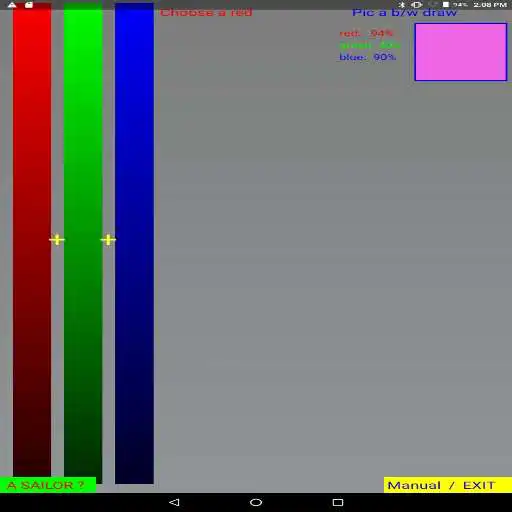512x512 pixels.
Task: Tap the yellow cross marker beside red bar
Action: [x=57, y=240]
